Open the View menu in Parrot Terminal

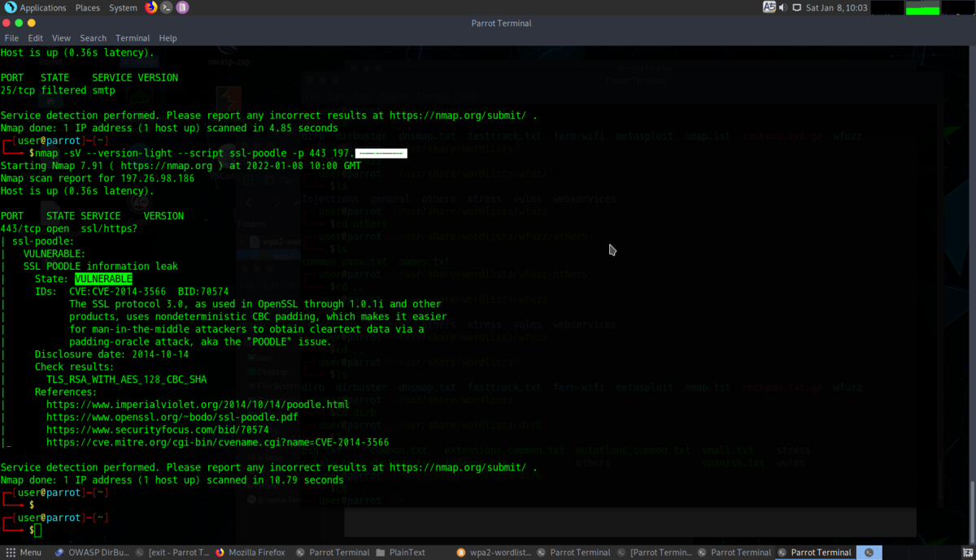click(x=61, y=38)
